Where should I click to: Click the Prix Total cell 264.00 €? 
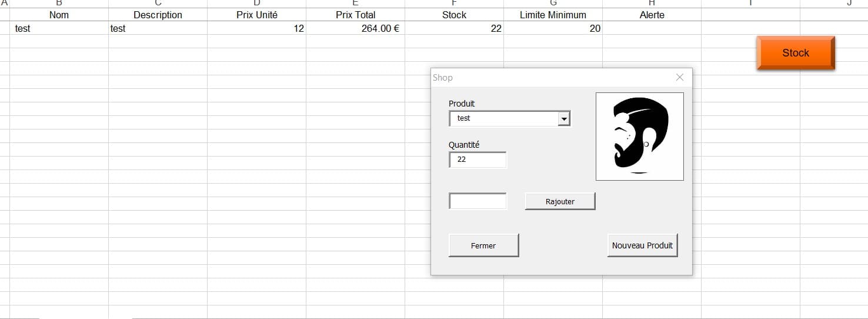[355, 28]
